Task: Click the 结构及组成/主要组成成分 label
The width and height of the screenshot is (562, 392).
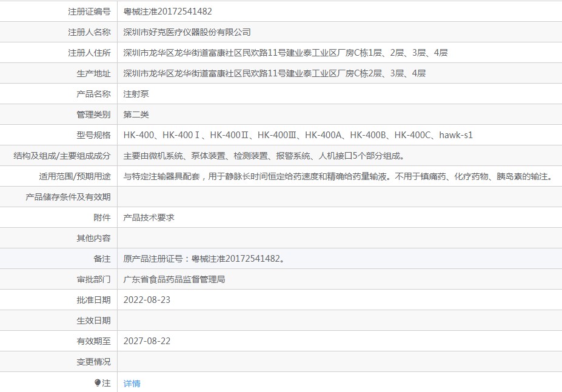Action: 62,156
